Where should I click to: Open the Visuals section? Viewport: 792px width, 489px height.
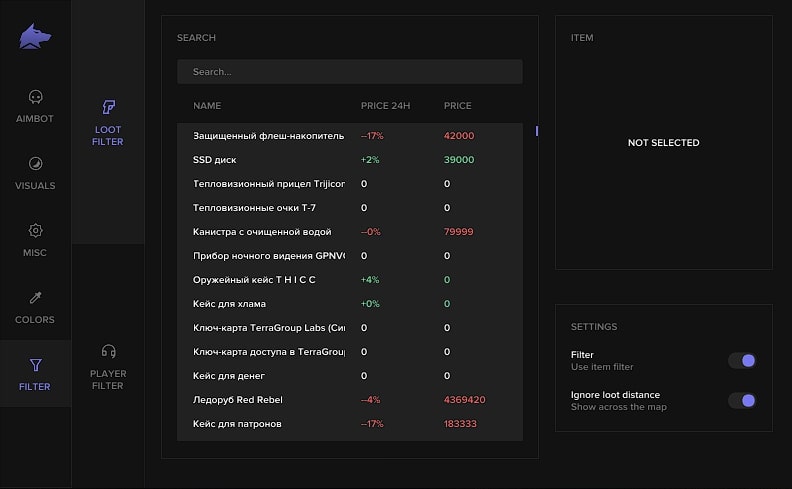35,173
